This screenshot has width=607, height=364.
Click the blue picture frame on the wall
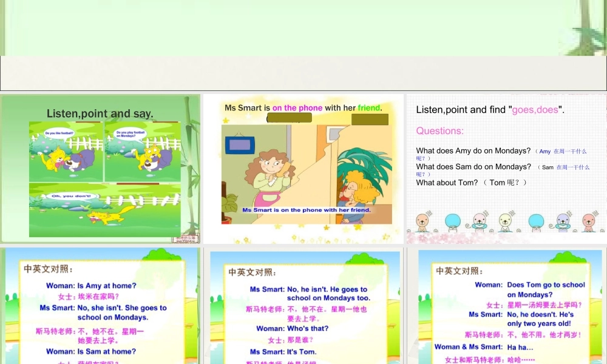[239, 144]
